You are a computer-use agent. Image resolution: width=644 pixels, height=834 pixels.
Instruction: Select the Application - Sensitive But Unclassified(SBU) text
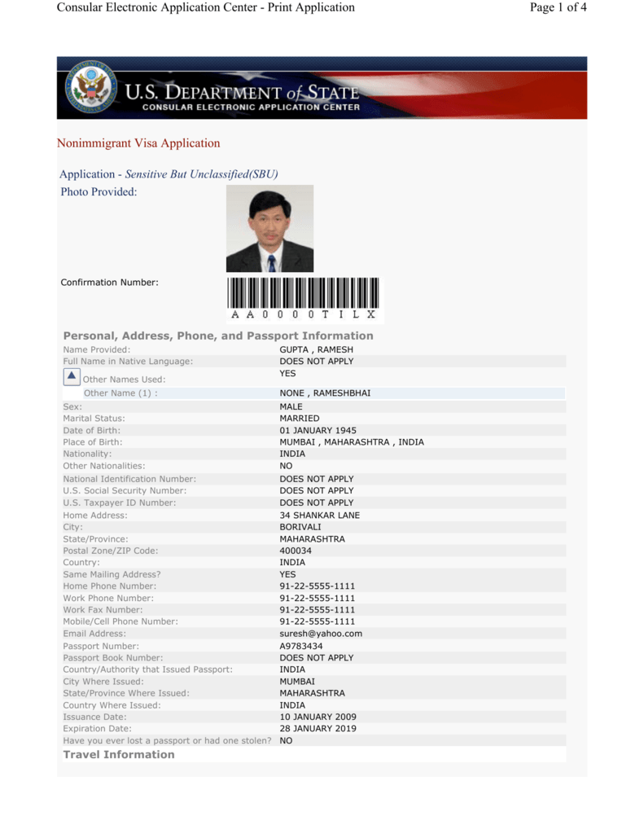169,174
